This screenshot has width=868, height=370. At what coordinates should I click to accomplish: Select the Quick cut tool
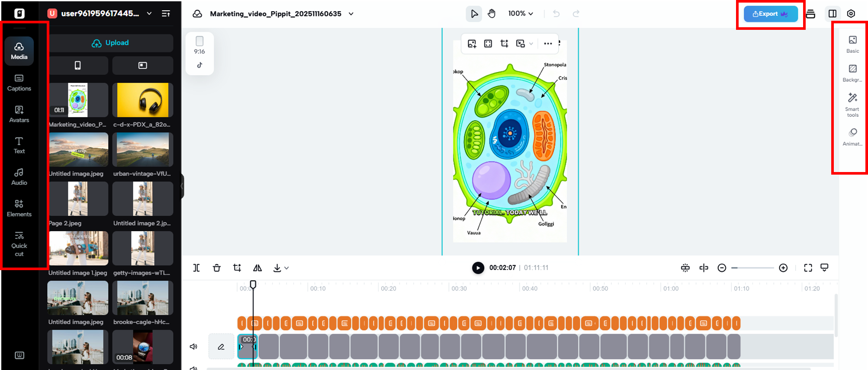point(19,243)
